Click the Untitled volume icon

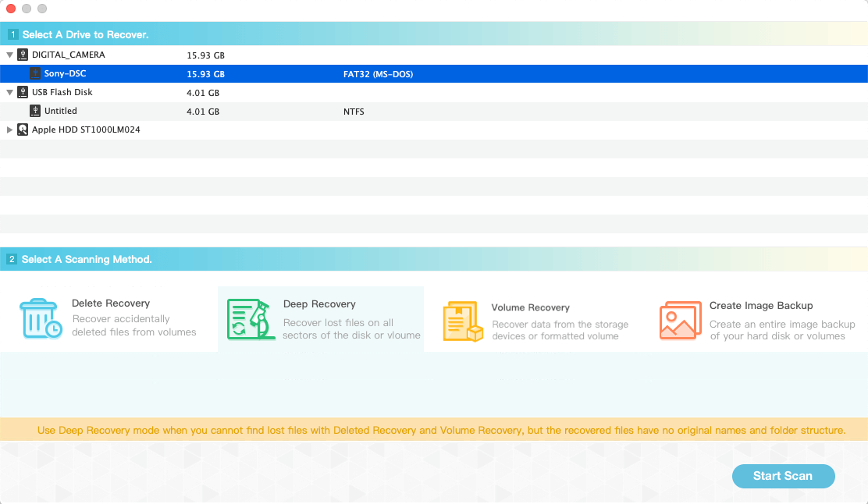click(35, 111)
